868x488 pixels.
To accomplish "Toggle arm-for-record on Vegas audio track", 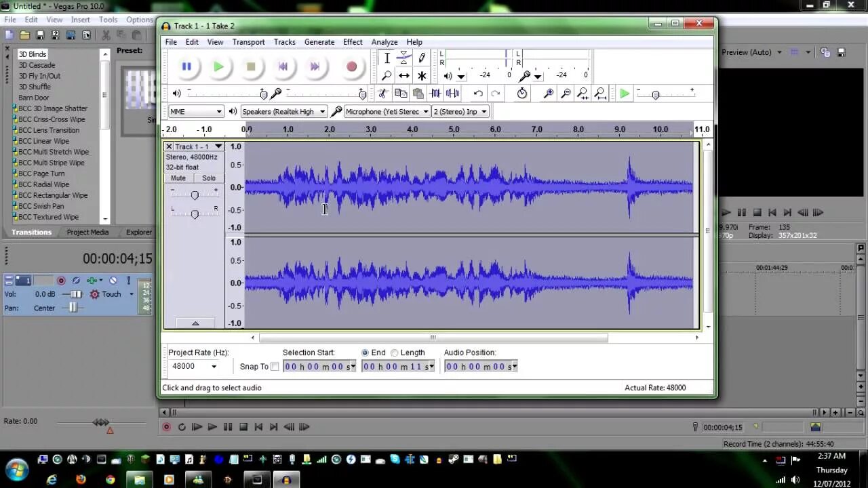I will point(61,281).
